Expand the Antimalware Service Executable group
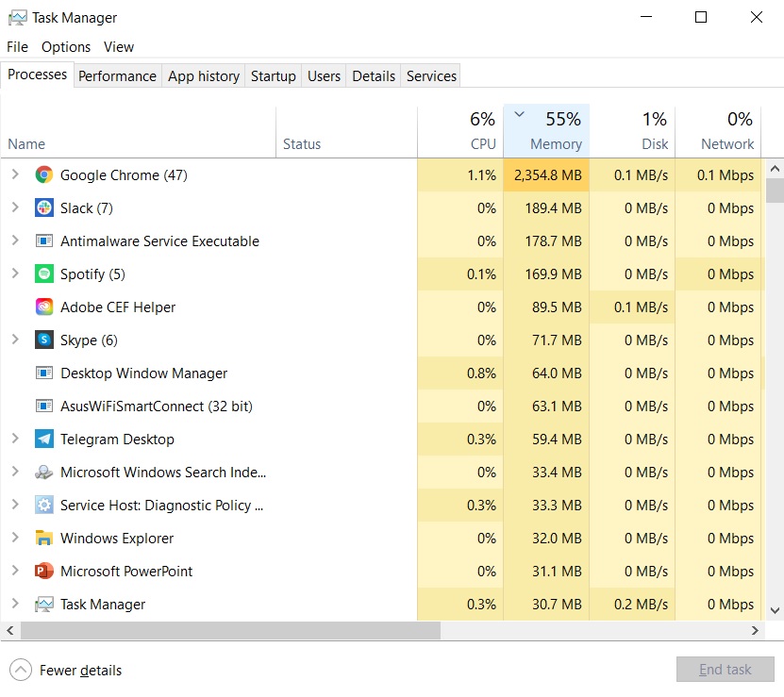Viewport: 784px width, 697px height. (15, 241)
